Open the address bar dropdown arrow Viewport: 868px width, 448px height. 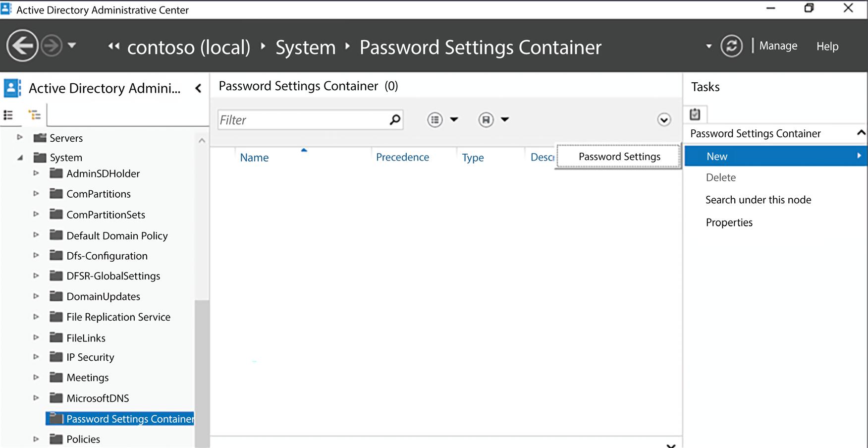pos(709,46)
